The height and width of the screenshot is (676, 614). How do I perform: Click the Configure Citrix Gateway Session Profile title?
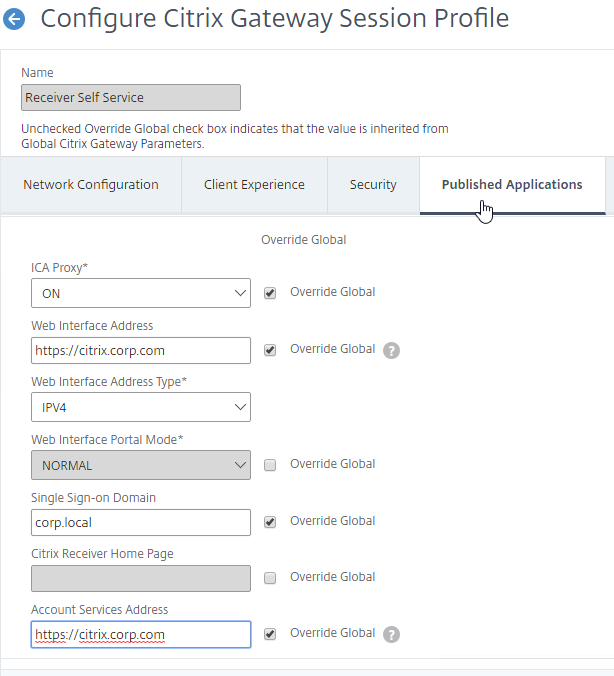[x=275, y=19]
